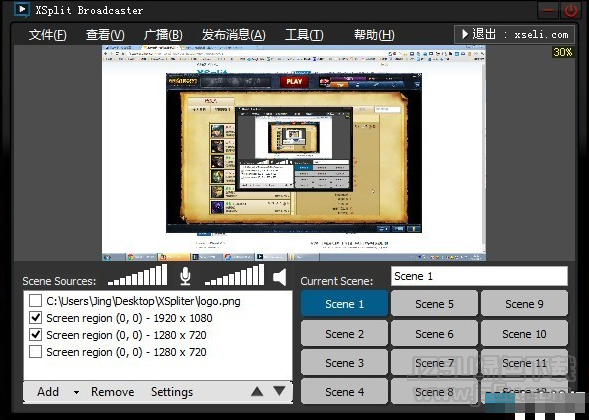Switch to Scene 5
Screen dimensions: 589x420
tap(434, 304)
